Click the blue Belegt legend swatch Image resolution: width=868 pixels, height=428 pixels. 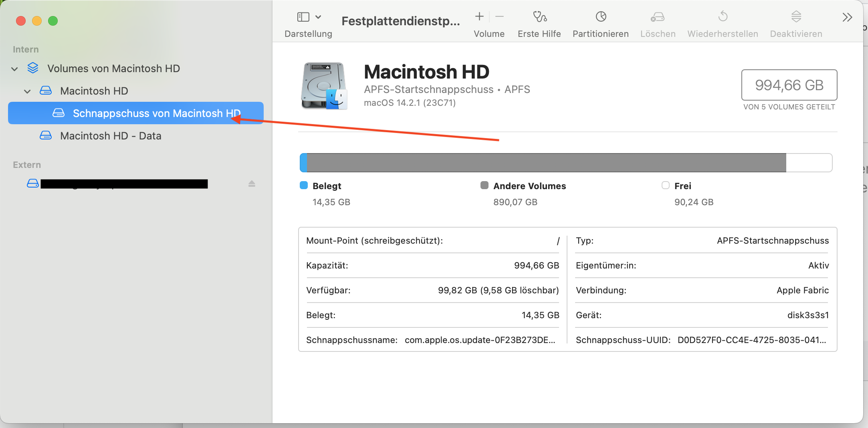(x=304, y=185)
